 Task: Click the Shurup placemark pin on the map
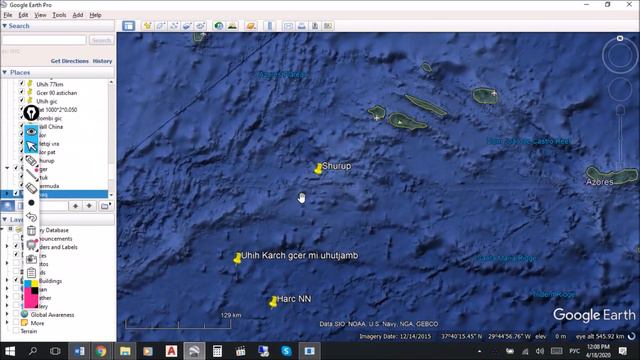point(318,169)
